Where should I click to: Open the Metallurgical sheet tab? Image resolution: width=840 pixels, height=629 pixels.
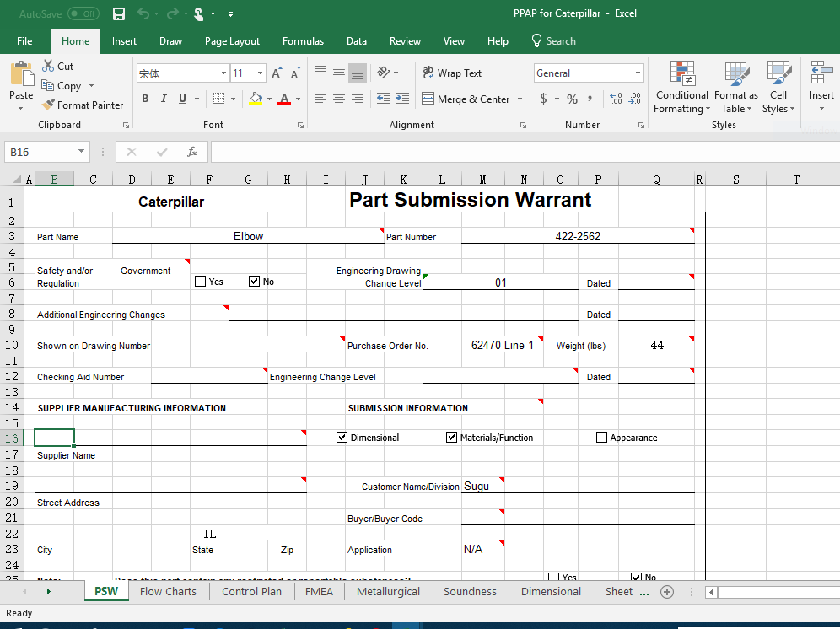388,592
